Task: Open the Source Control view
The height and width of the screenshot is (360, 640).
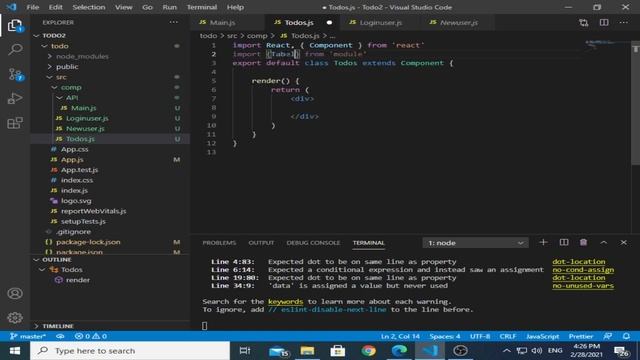Action: point(15,74)
